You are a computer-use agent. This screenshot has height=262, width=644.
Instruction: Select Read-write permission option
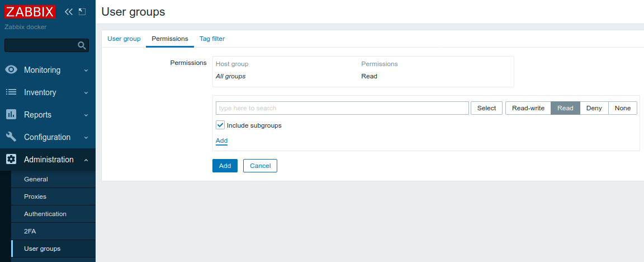[x=528, y=108]
